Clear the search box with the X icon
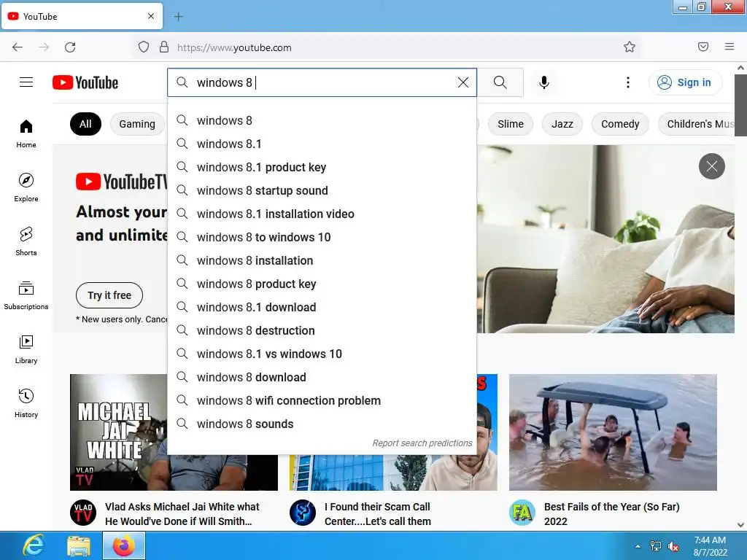This screenshot has width=747, height=560. 462,82
